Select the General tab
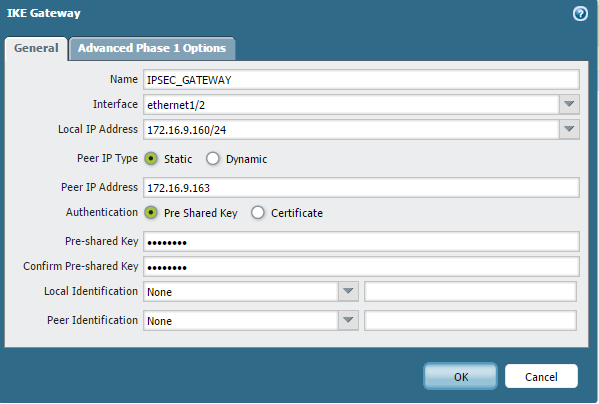599x404 pixels. pyautogui.click(x=36, y=48)
